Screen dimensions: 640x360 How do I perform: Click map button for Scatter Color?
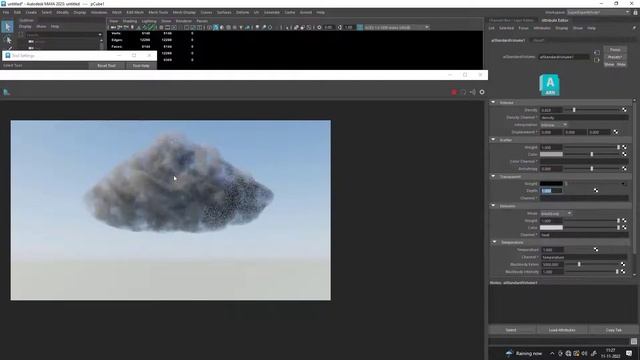pos(624,154)
